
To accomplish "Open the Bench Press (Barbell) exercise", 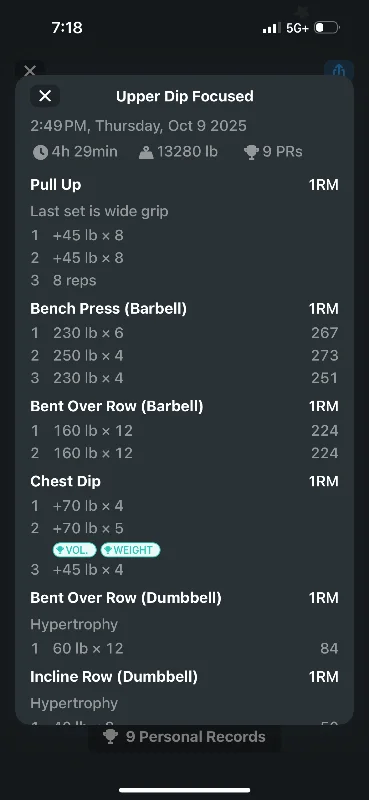I will 108,309.
